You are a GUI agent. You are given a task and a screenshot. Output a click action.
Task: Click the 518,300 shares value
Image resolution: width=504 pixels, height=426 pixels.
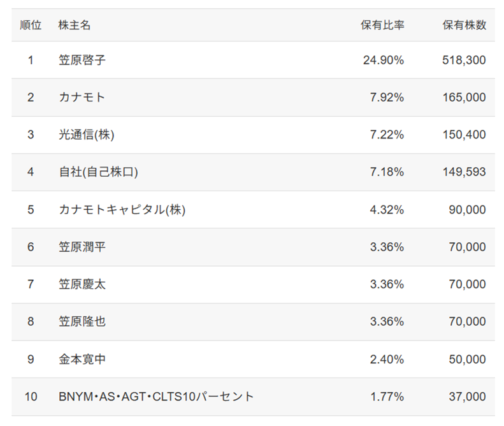point(464,61)
